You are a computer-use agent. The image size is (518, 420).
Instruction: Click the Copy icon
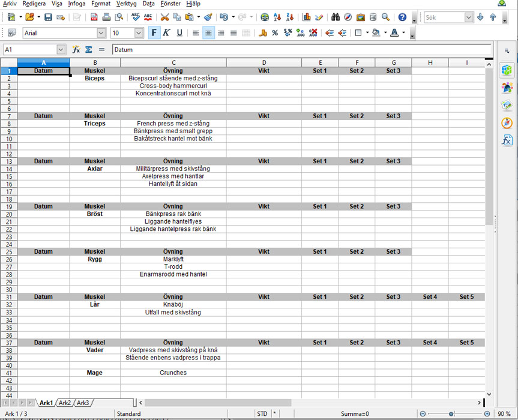click(x=177, y=17)
